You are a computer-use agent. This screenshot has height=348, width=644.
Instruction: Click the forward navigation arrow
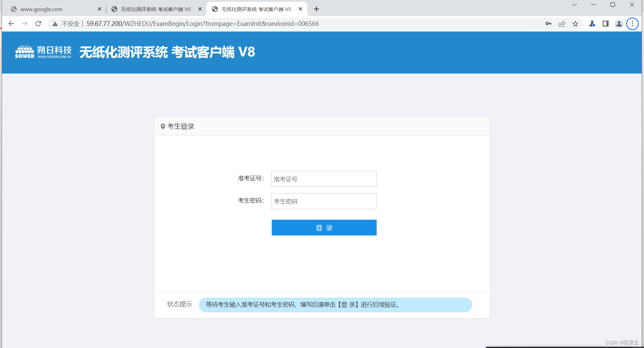tap(25, 24)
